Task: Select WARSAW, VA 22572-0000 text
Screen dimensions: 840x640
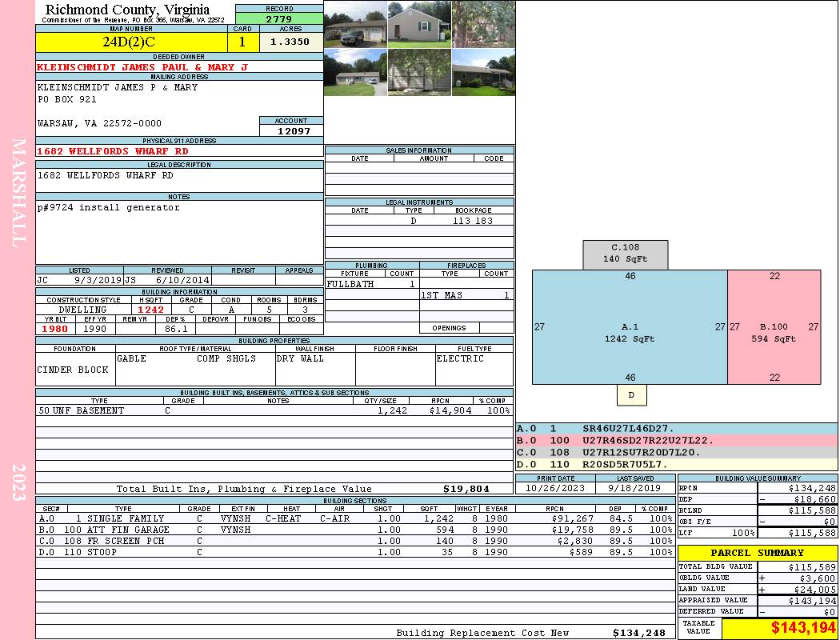Action: (99, 123)
